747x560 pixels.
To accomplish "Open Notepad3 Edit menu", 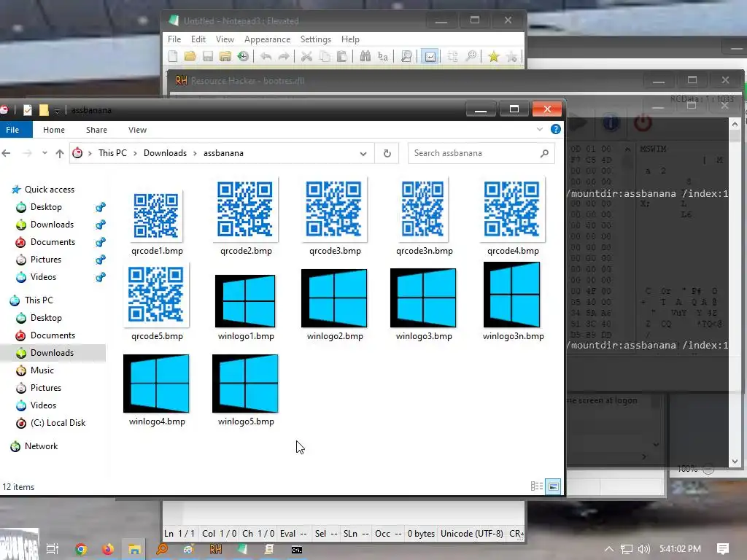I will coord(198,39).
